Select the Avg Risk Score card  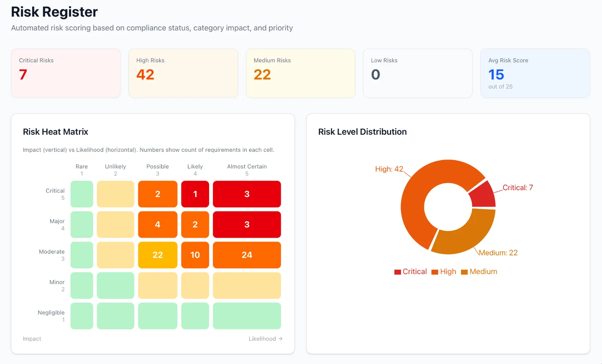coord(535,73)
